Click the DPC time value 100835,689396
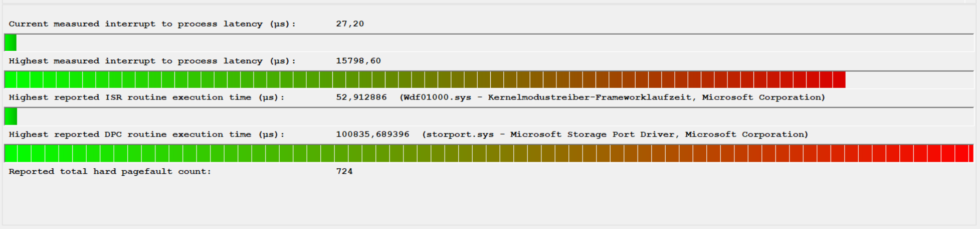The height and width of the screenshot is (229, 980). tap(372, 135)
